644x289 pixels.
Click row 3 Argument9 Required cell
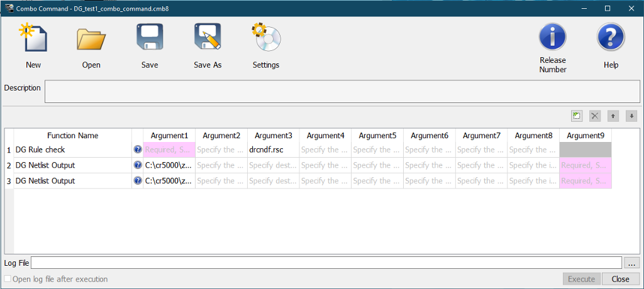[x=586, y=181]
